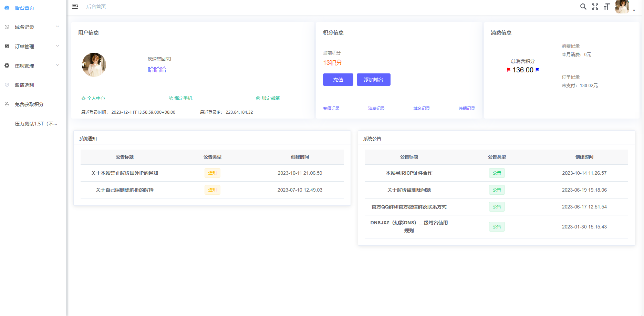This screenshot has height=316, width=644.
Task: Enter fullscreen via the expand icon
Action: pos(595,7)
